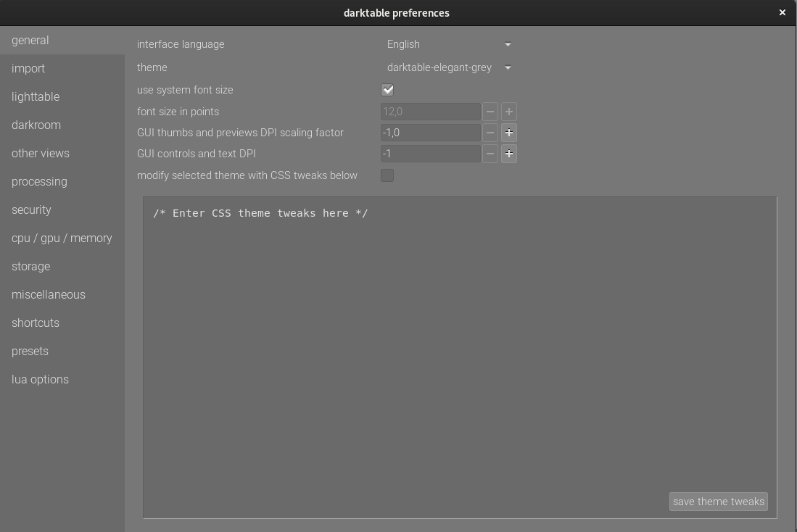Screen dimensions: 797x532
Task: Select the other views tab
Action: (x=62, y=154)
